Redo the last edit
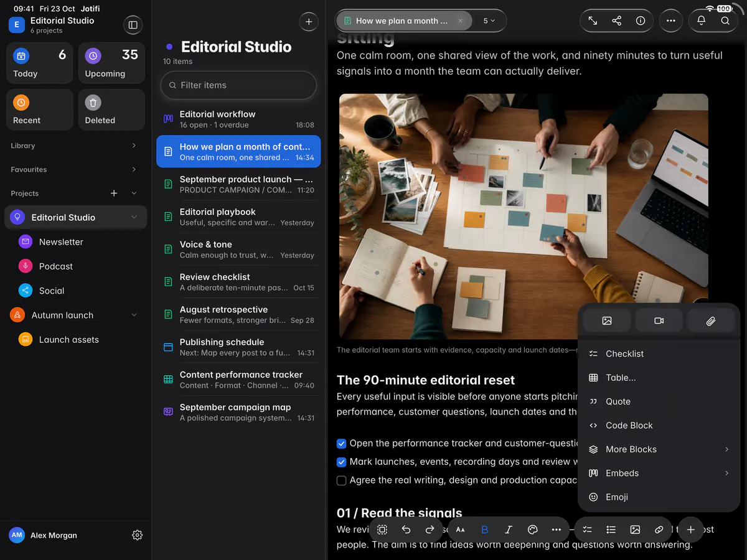Viewport: 747px width, 560px height. pyautogui.click(x=430, y=530)
